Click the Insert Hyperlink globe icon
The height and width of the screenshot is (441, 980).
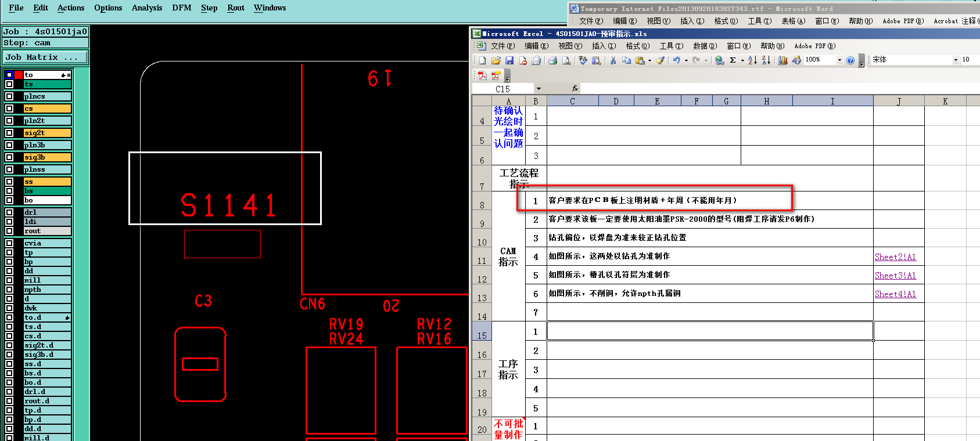tap(720, 60)
